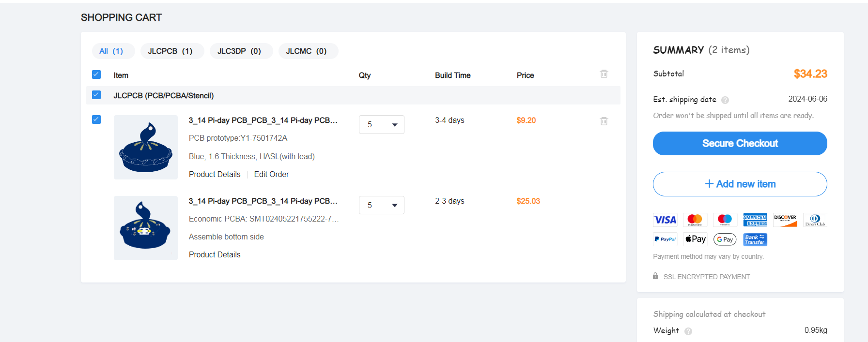The width and height of the screenshot is (868, 342).
Task: Remove the $9.20 PCB prototype item
Action: point(604,121)
